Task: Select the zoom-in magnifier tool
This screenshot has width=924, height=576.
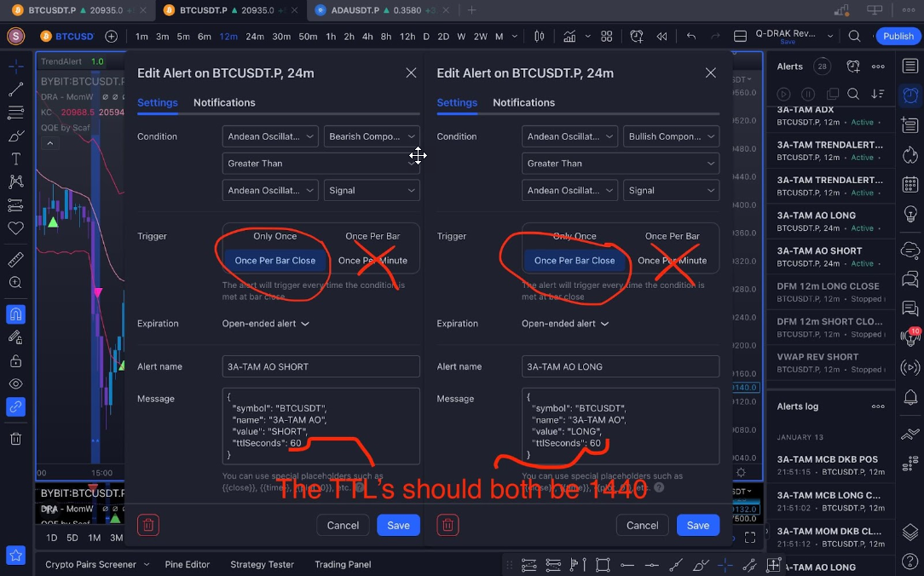Action: coord(16,283)
